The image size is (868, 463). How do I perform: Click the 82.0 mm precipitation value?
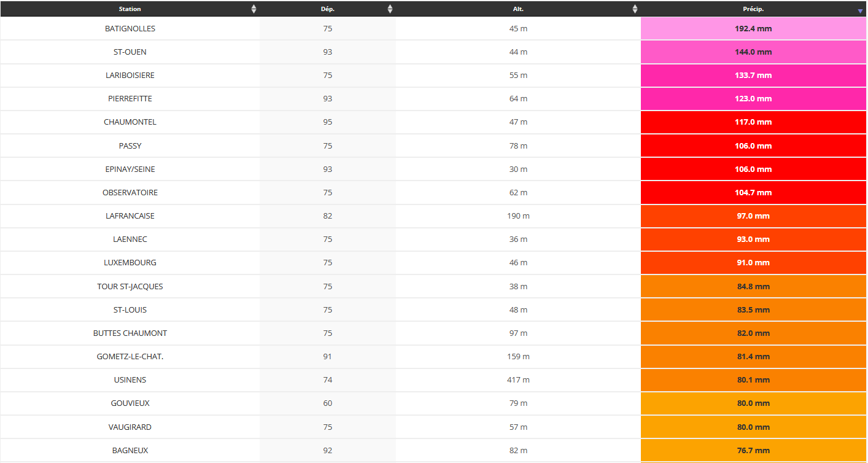coord(753,333)
